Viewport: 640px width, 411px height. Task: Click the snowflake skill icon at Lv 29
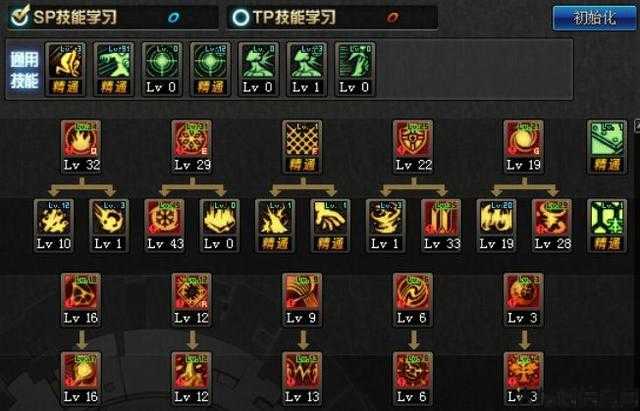click(x=191, y=139)
